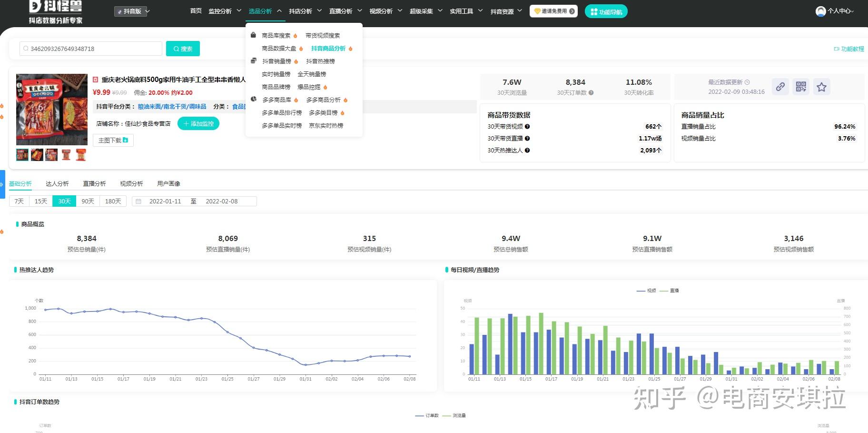Open the QR code icon
The image size is (868, 433).
[x=801, y=87]
